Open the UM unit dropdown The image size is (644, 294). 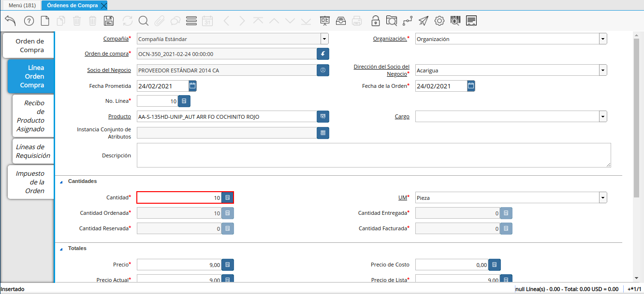pos(603,197)
